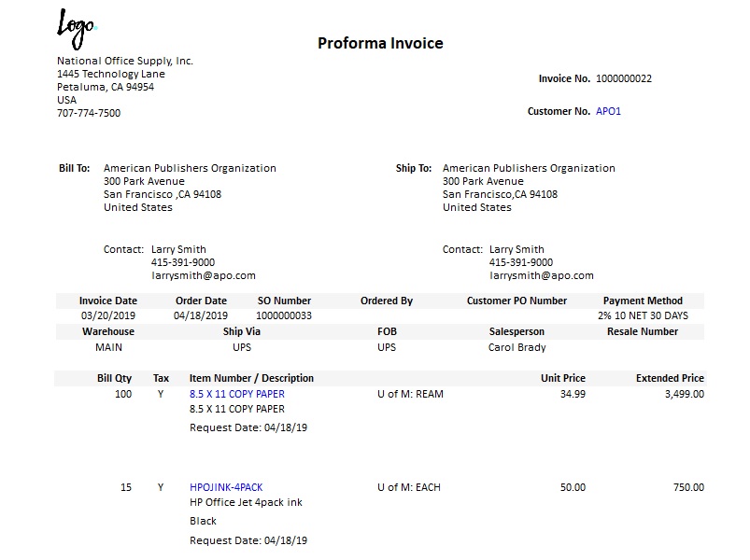Select the SO Number value 1000000033
Viewport: 750px width, 560px height.
284,315
